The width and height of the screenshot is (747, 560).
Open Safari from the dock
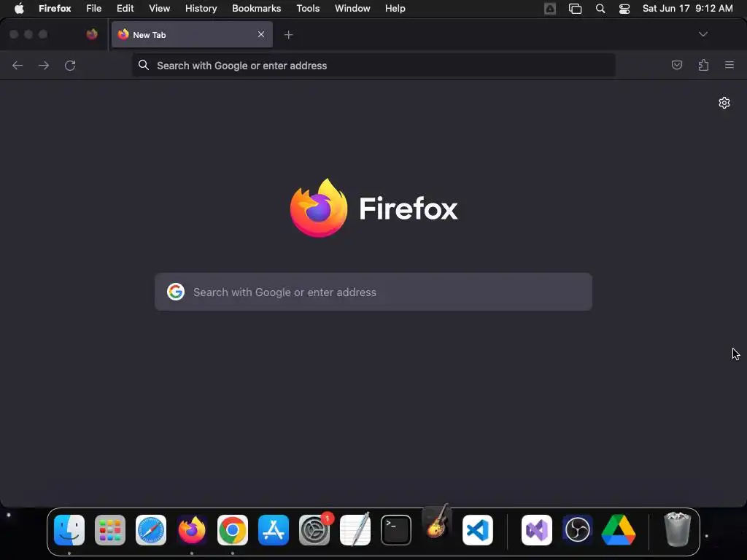[151, 530]
